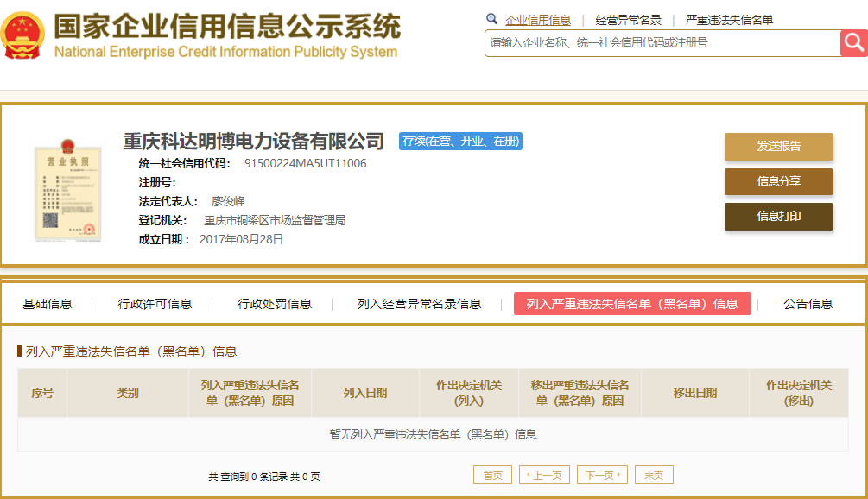Image resolution: width=868 pixels, height=499 pixels.
Task: Click the 信息分享 button
Action: 778,182
